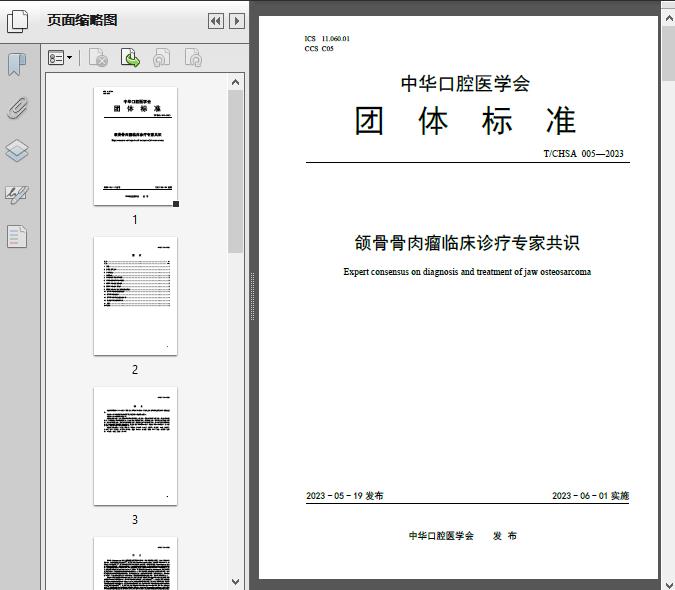675x590 pixels.
Task: Click the insert page with green arrow icon
Action: (x=130, y=58)
